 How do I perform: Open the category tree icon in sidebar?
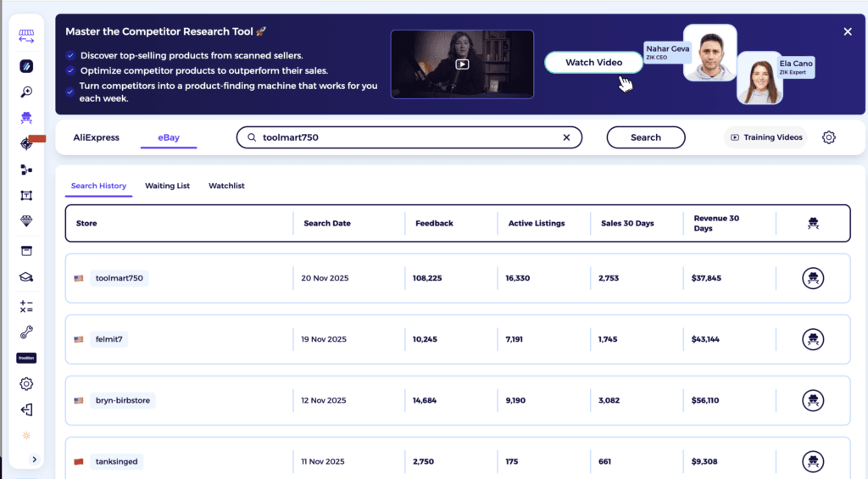click(x=26, y=170)
